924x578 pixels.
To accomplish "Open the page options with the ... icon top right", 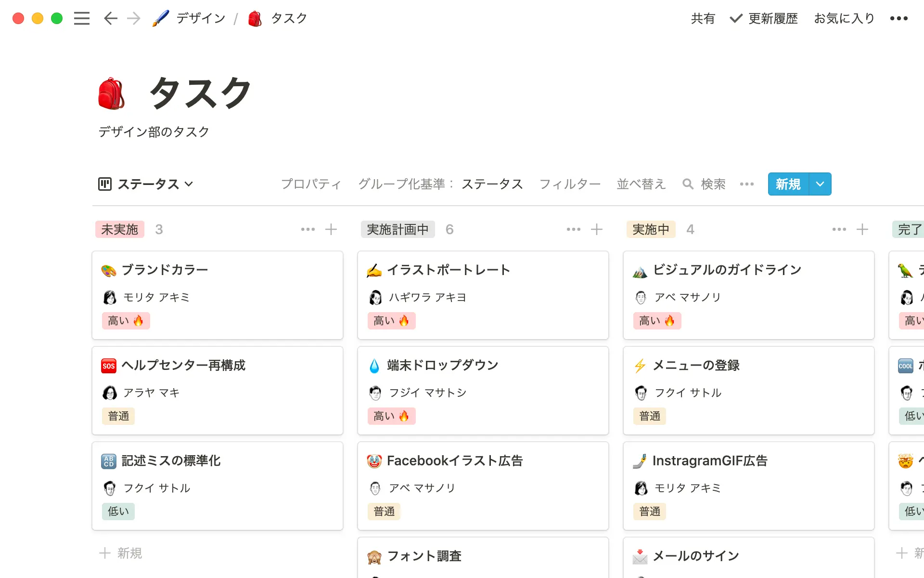I will click(898, 18).
